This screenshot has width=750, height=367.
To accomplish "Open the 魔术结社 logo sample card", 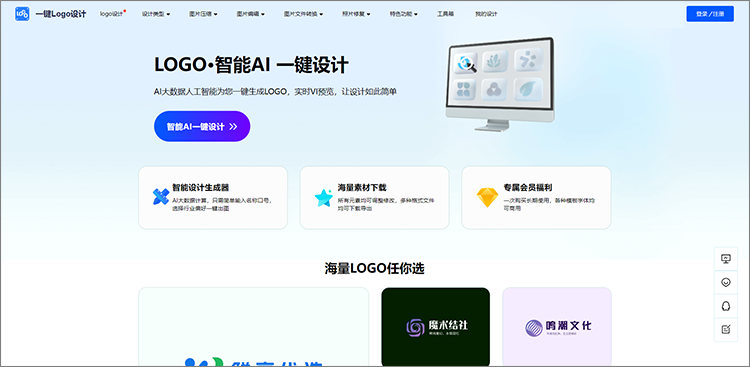I will coord(436,327).
